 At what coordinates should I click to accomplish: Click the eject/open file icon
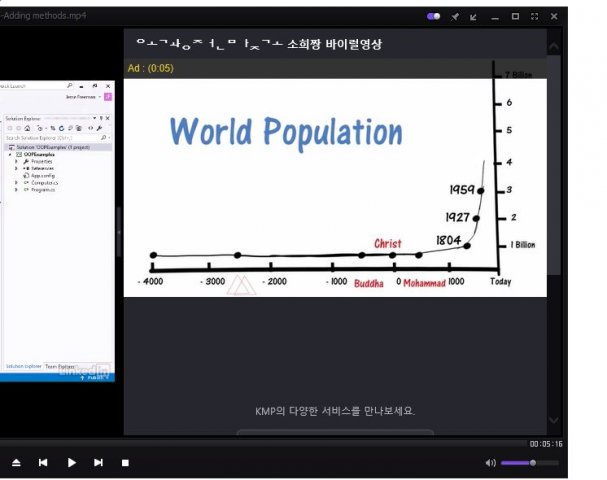coord(16,463)
